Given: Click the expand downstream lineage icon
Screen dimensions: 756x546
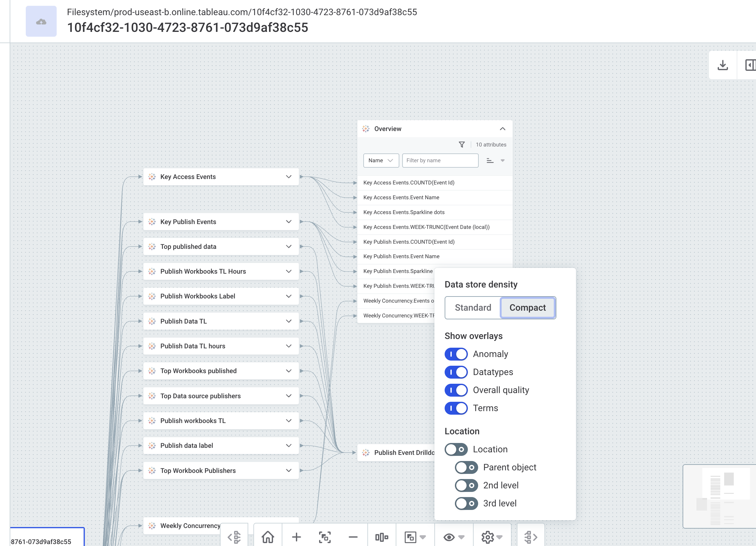Looking at the screenshot, I should tap(530, 537).
